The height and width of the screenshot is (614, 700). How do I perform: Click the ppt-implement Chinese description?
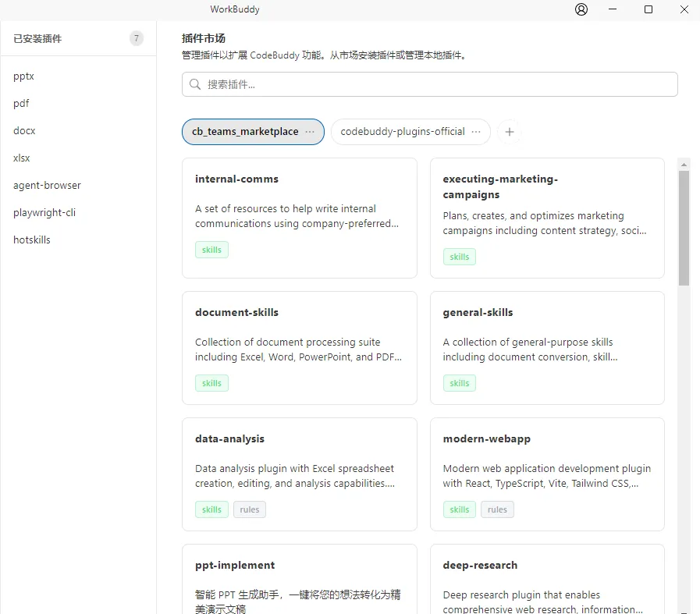click(x=298, y=602)
